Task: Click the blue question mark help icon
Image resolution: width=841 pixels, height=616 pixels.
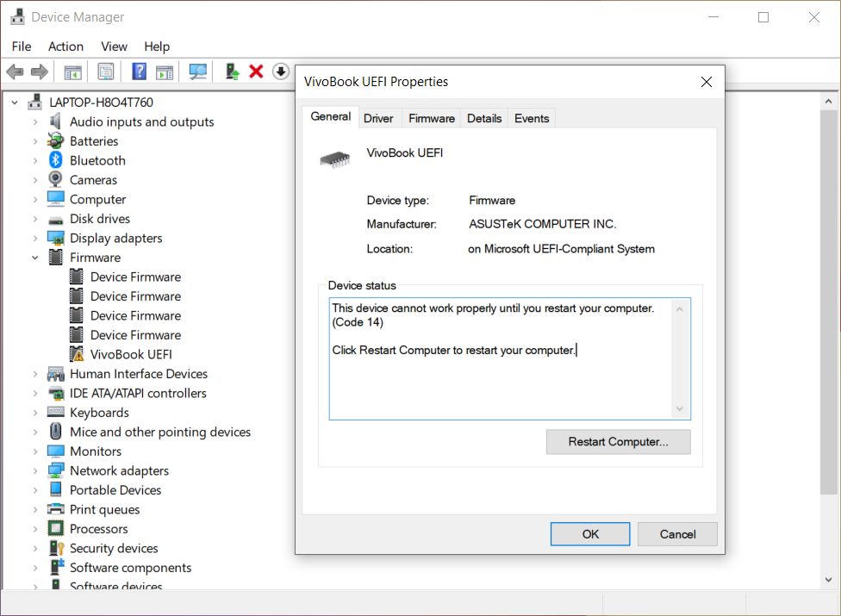Action: point(139,72)
